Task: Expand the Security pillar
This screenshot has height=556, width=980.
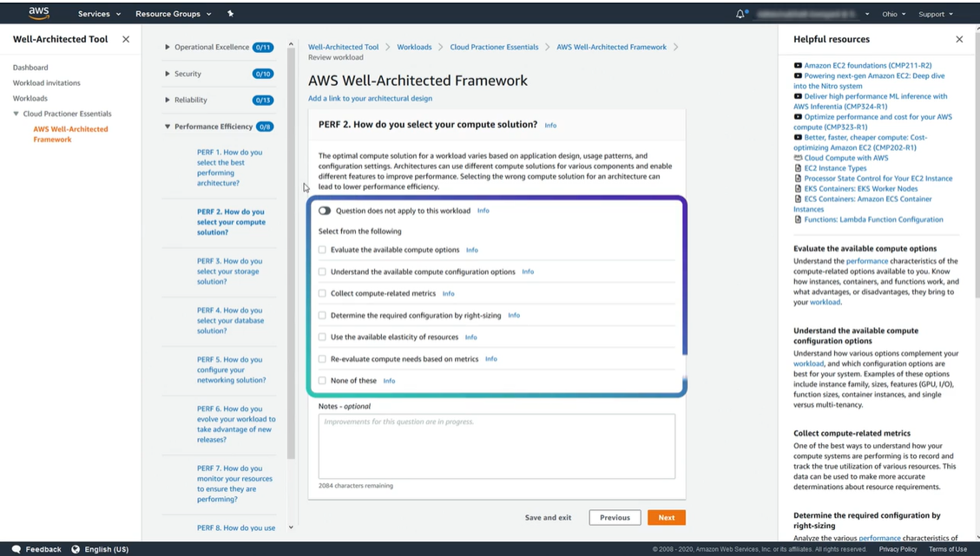Action: click(167, 74)
